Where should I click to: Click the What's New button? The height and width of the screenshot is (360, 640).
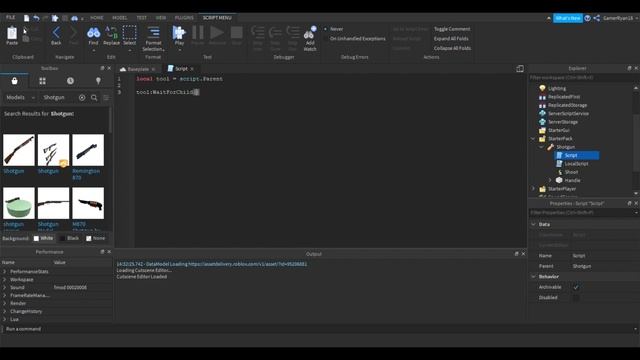tap(568, 18)
